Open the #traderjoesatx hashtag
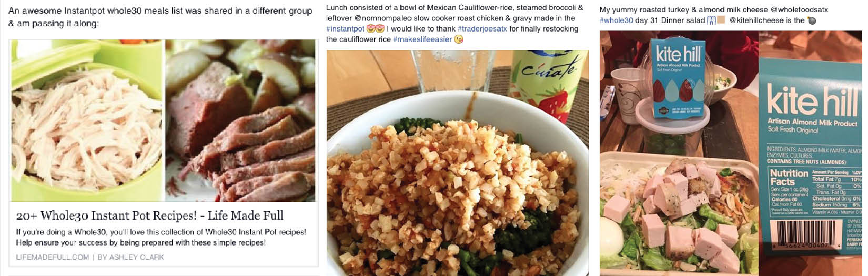Screen dimensions: 868x276 coord(482,29)
